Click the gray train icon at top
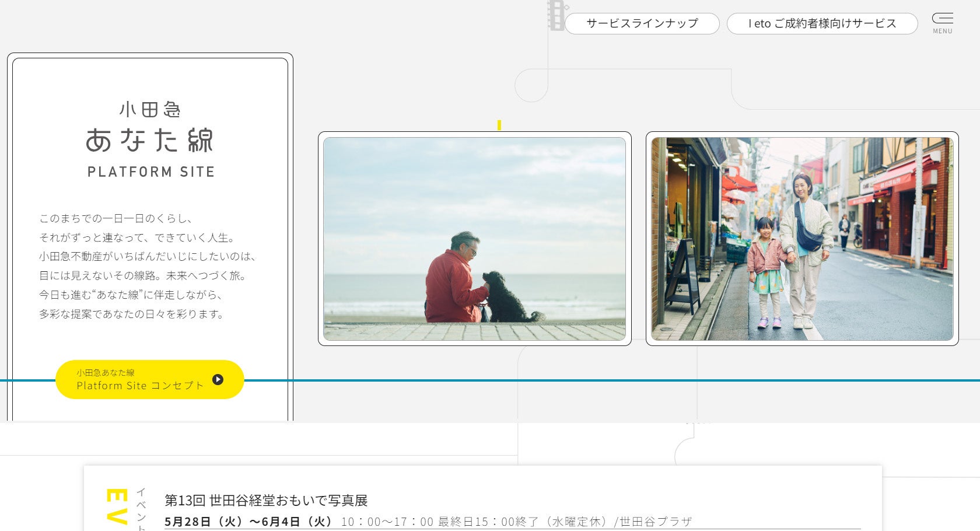This screenshot has height=531, width=980. [x=556, y=15]
